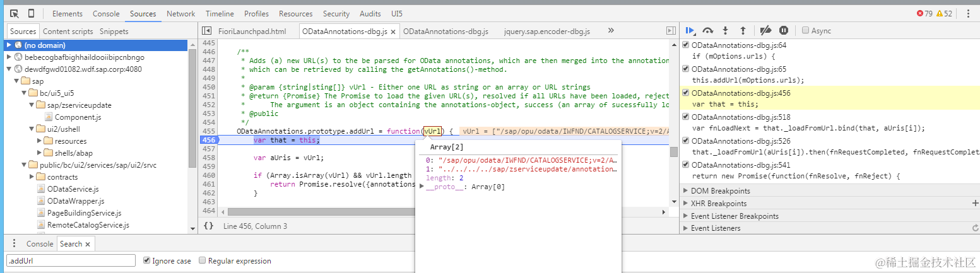Switch to the Console panel
980x273 pixels.
tap(106, 13)
